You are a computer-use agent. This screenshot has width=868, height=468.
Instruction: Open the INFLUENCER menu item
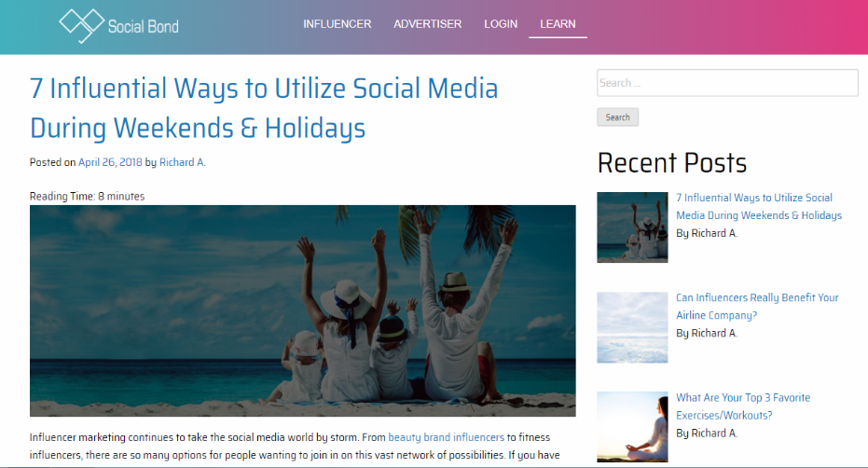click(x=338, y=24)
